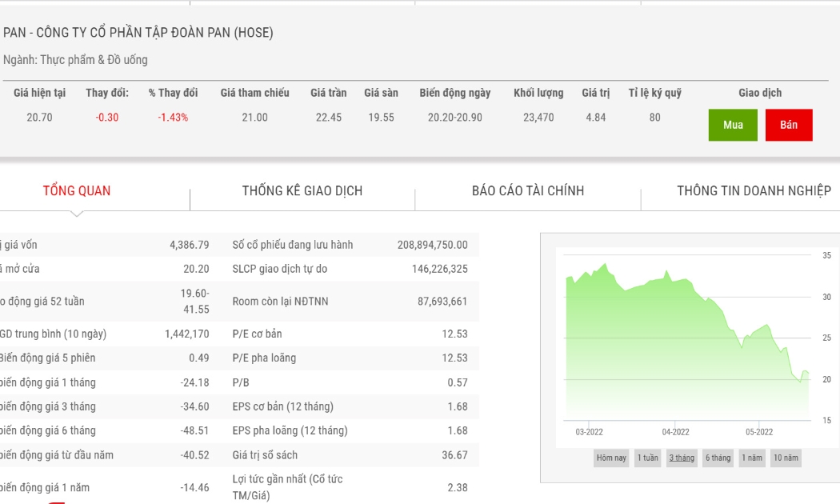Click the red Bán sell button
The width and height of the screenshot is (840, 504).
point(789,125)
